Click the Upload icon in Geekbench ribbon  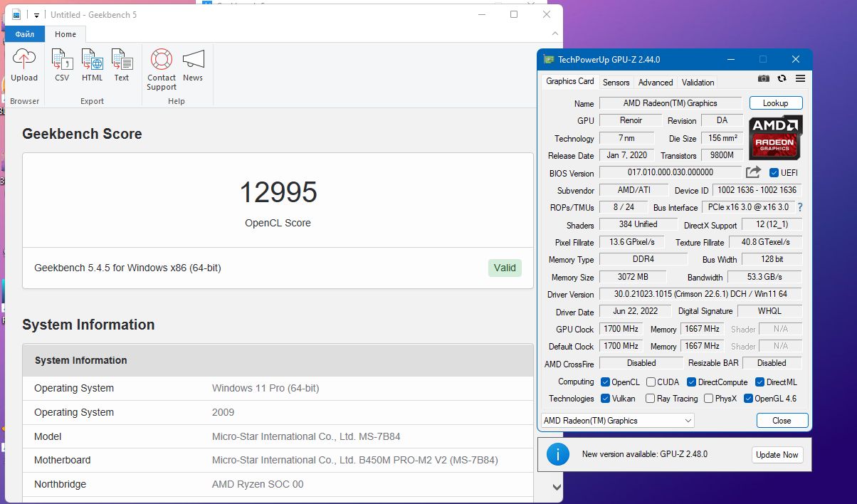click(24, 60)
